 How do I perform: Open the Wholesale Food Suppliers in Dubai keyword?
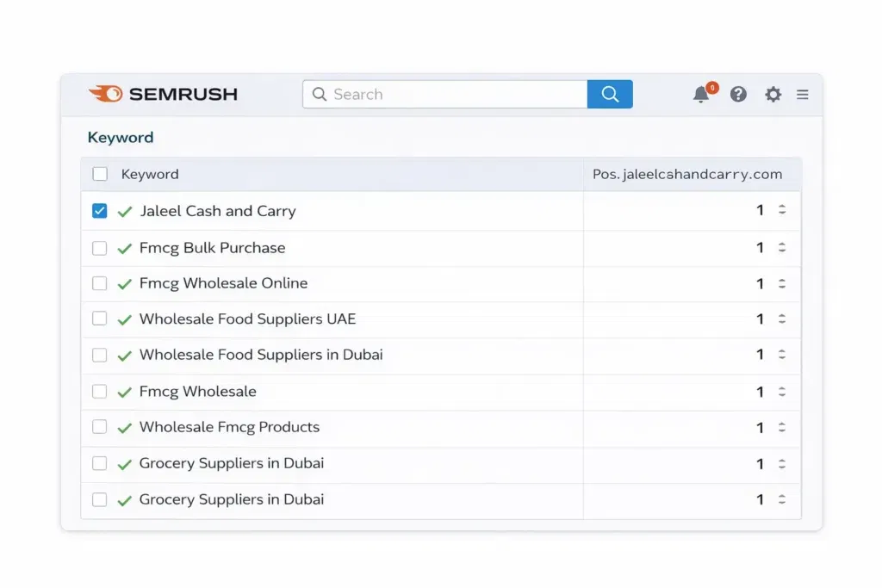point(260,355)
